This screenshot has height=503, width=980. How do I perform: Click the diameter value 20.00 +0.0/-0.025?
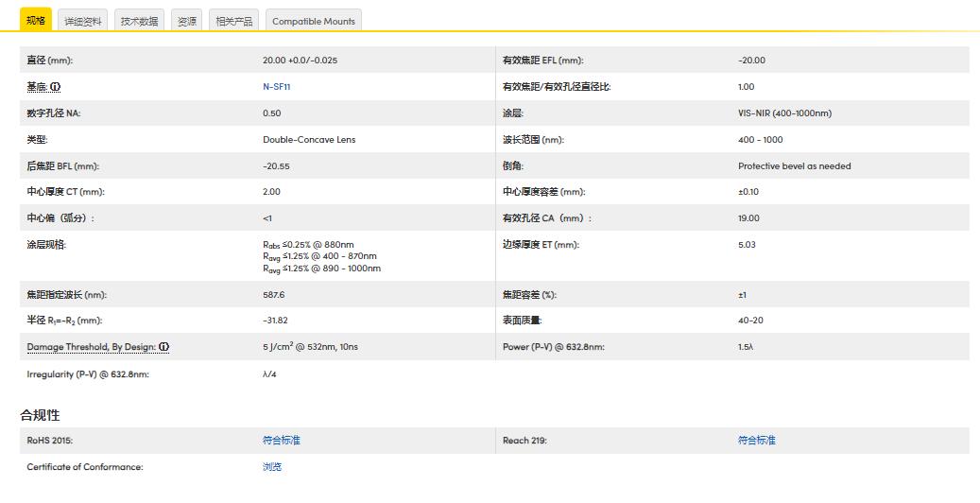(300, 61)
